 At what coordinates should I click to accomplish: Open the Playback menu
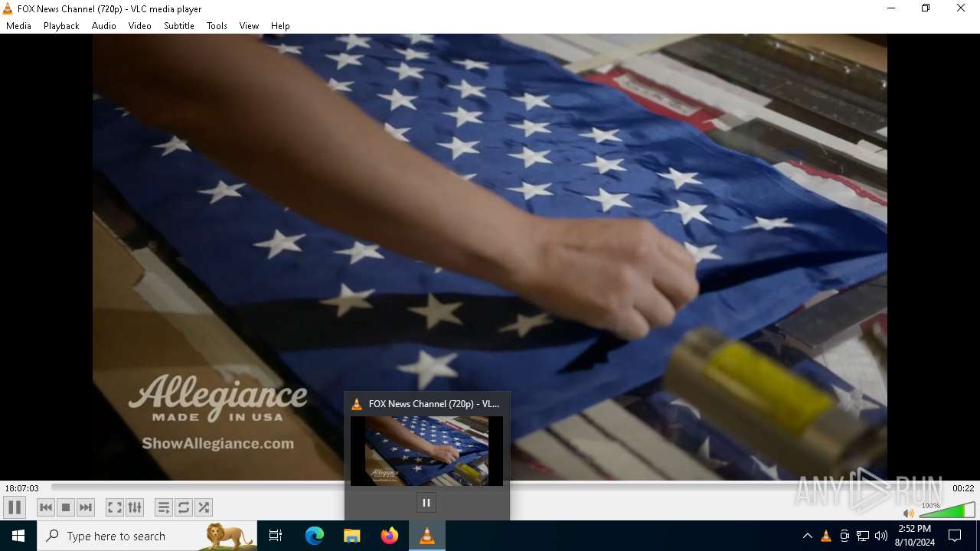tap(61, 26)
